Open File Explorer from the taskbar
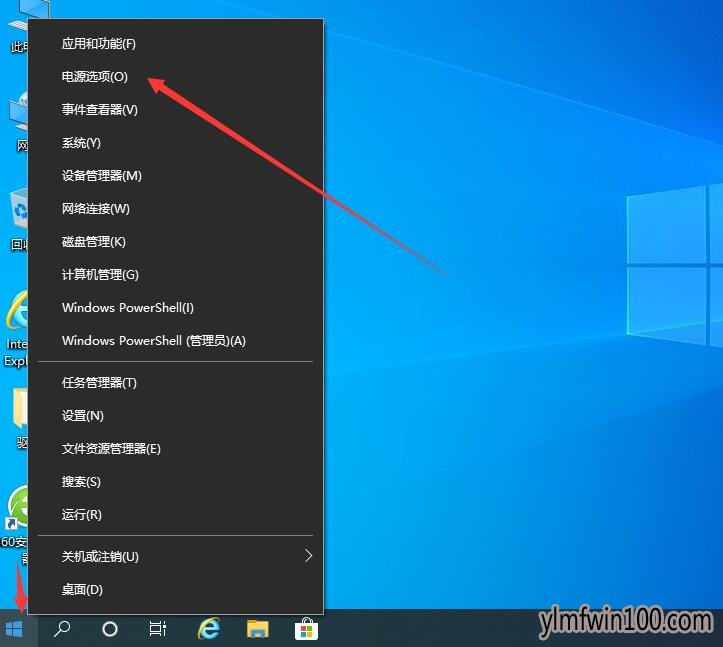This screenshot has height=647, width=723. coord(258,629)
